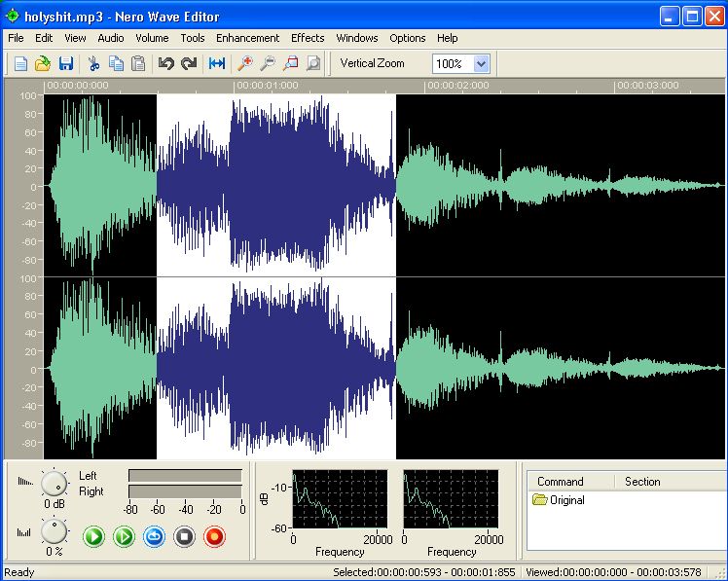Click the 0 dB volume knob
Screen dimensions: 728x581
(x=55, y=482)
